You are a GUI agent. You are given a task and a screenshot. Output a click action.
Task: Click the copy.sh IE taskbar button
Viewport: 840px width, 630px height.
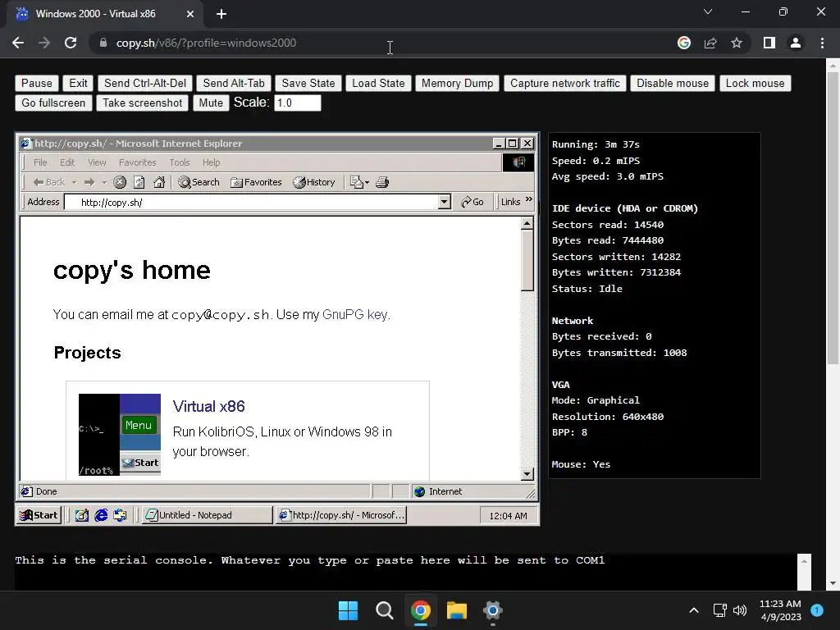click(x=340, y=515)
